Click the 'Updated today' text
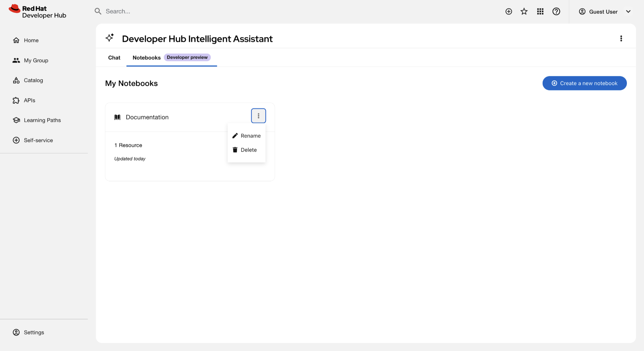 click(130, 159)
